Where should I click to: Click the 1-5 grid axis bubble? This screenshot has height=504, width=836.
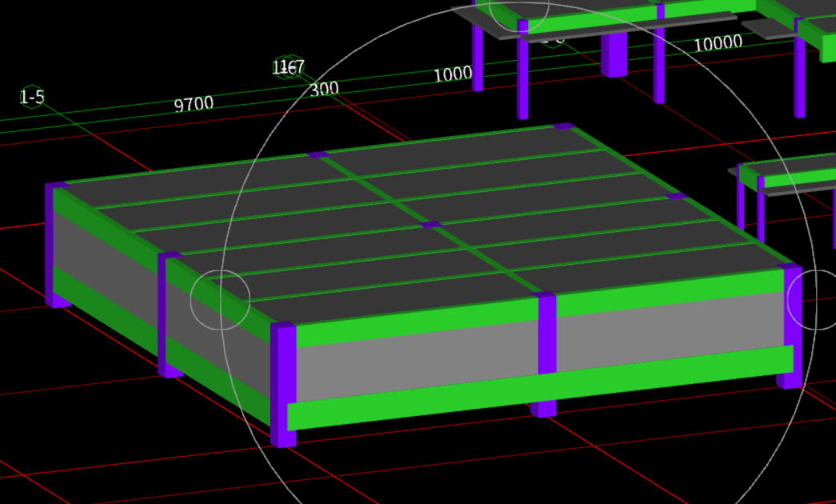coord(32,97)
